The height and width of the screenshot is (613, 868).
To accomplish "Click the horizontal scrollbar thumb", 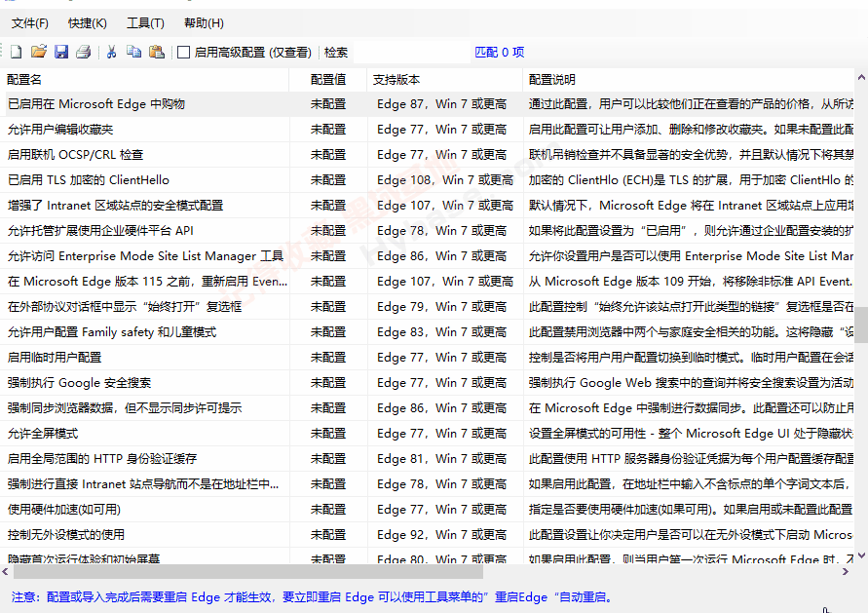I will (x=248, y=571).
